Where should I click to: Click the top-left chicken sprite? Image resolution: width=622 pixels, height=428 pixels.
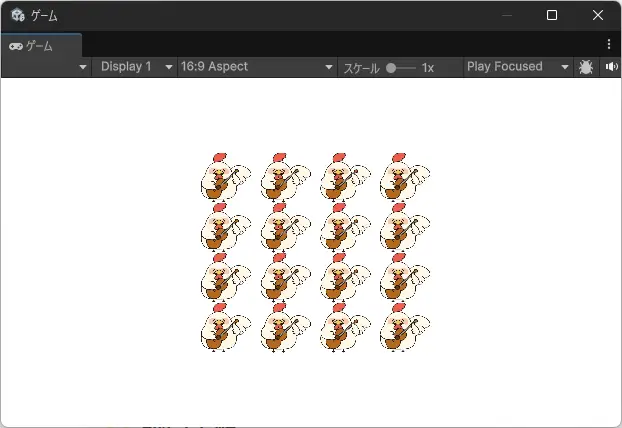[225, 177]
